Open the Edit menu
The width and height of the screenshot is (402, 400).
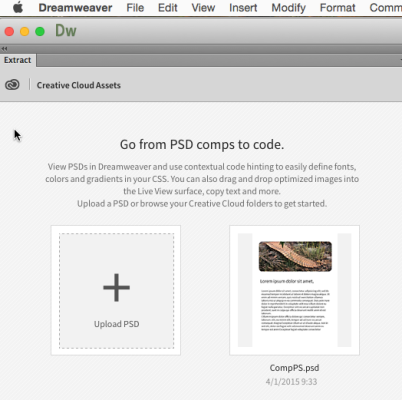tap(168, 8)
